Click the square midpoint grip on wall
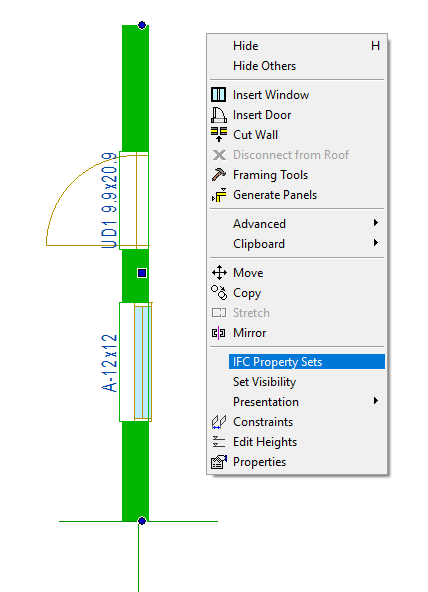This screenshot has width=428, height=592. 142,273
